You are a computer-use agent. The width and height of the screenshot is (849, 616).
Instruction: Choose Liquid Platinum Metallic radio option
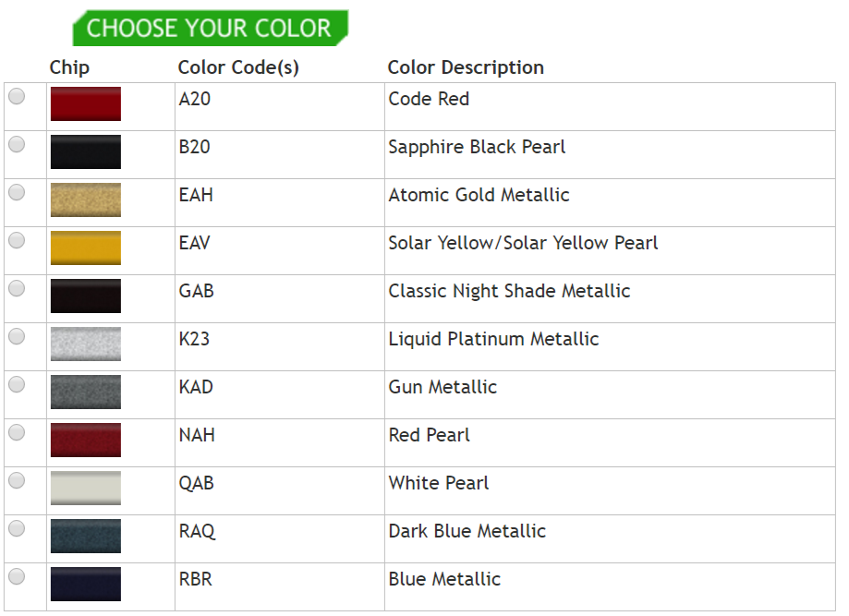[x=17, y=337]
